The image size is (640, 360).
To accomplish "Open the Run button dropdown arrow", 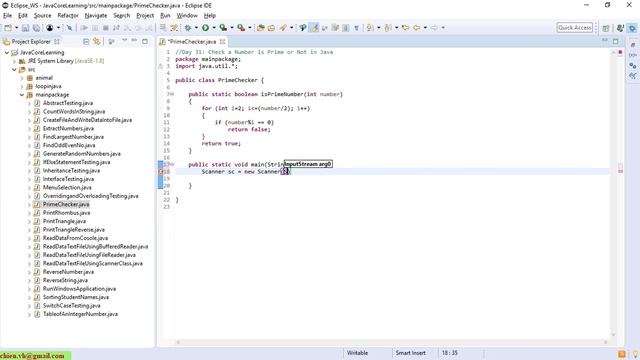I will (x=214, y=28).
